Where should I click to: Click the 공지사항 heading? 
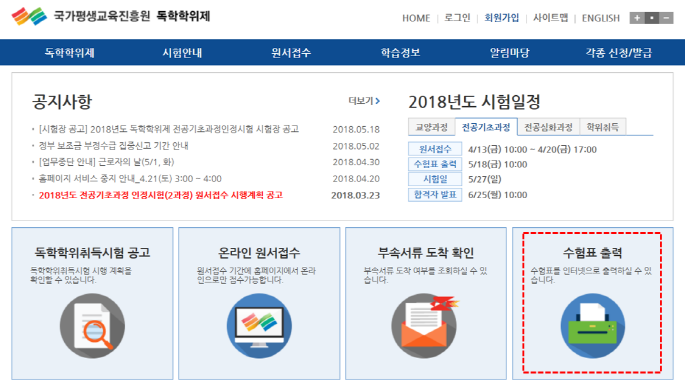click(62, 101)
